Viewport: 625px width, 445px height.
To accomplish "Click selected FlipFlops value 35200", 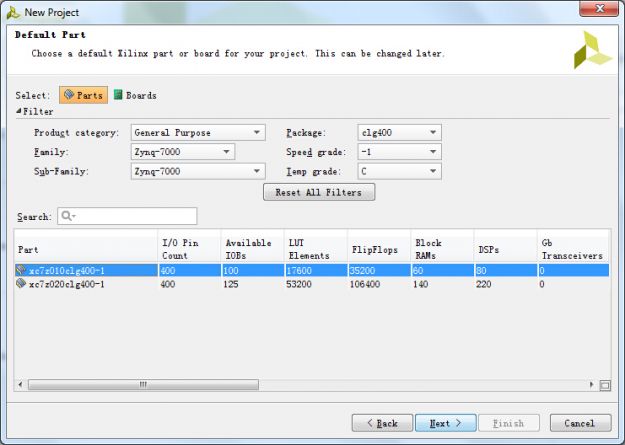I will tap(362, 271).
